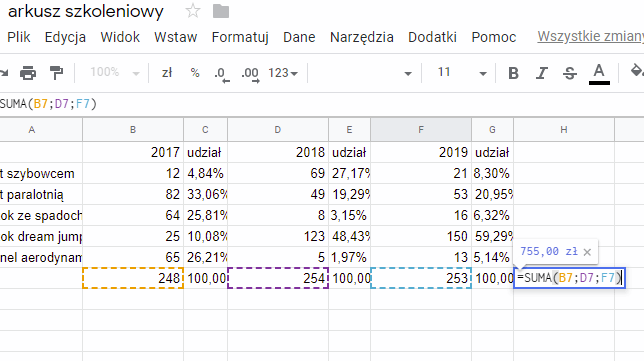Image resolution: width=644 pixels, height=361 pixels.
Task: Click the print icon
Action: [x=28, y=73]
